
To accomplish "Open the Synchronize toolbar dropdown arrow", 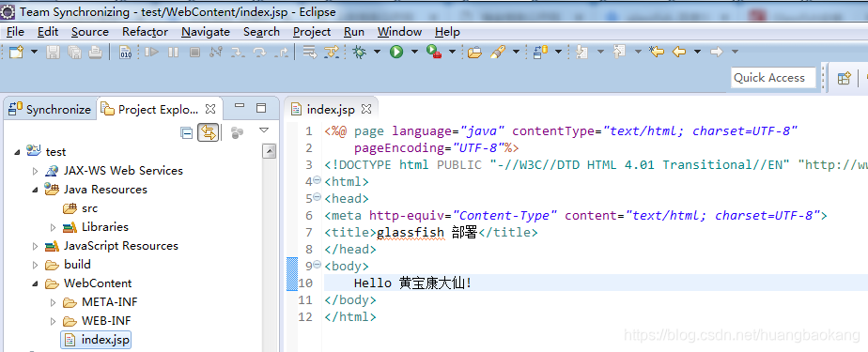I will pos(558,52).
